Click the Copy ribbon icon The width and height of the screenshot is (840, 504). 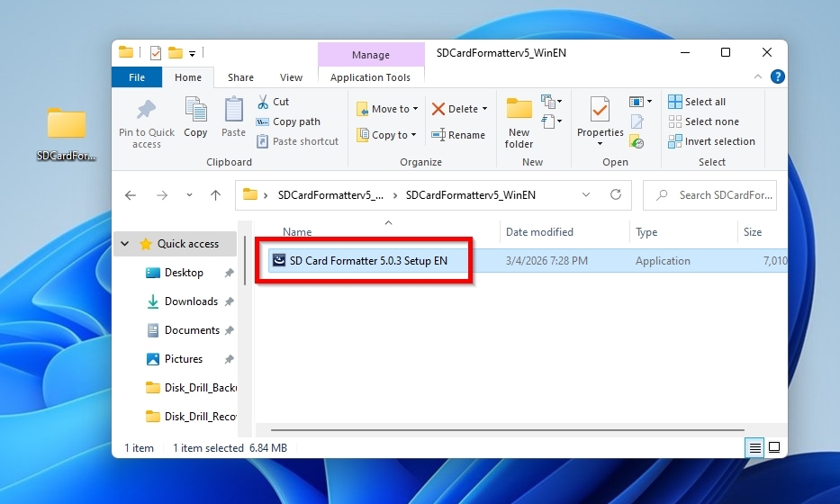coord(195,110)
